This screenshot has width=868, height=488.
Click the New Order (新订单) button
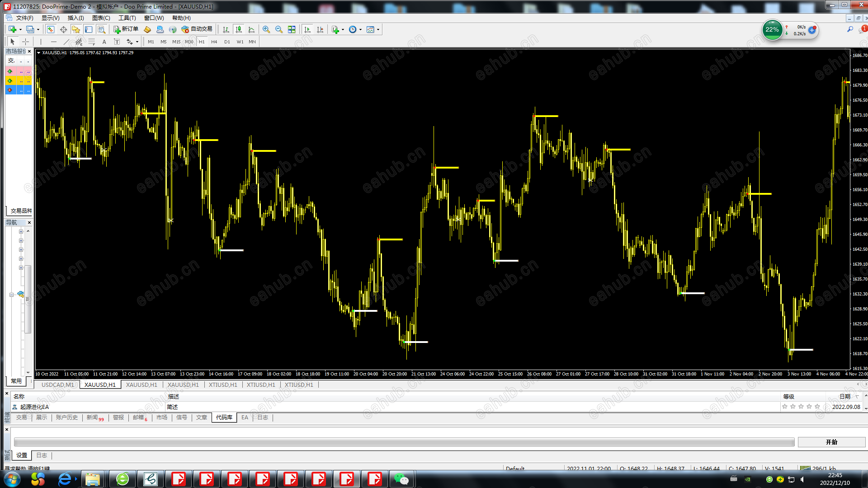pyautogui.click(x=126, y=29)
